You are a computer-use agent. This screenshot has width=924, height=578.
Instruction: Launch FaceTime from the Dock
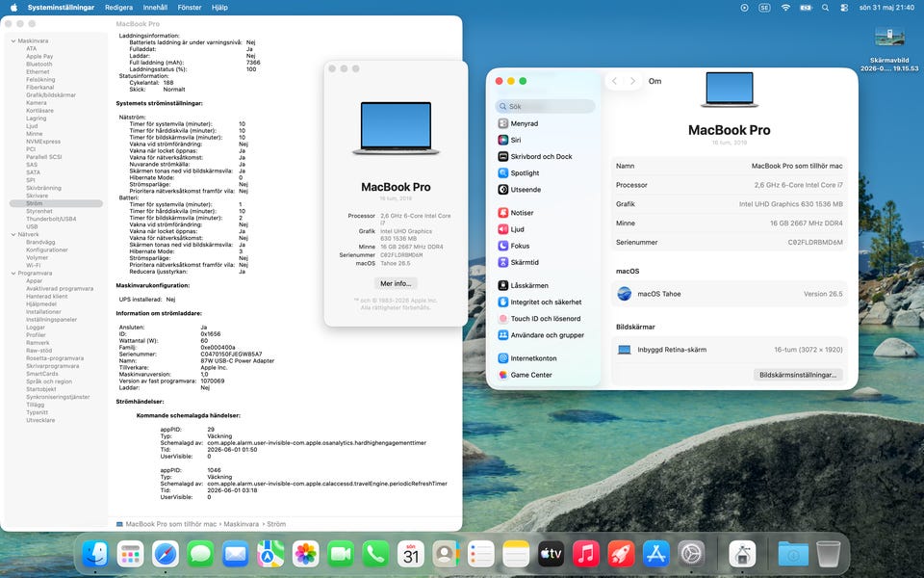pos(340,554)
